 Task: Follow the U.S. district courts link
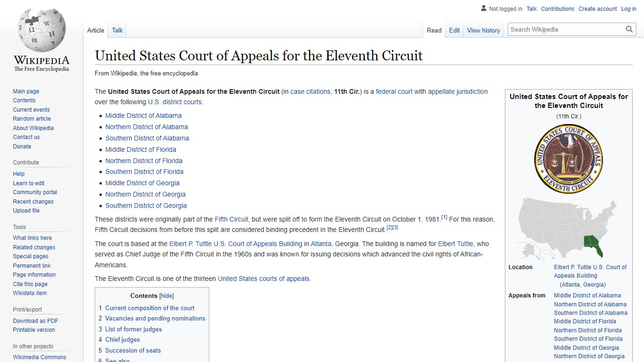pyautogui.click(x=174, y=102)
